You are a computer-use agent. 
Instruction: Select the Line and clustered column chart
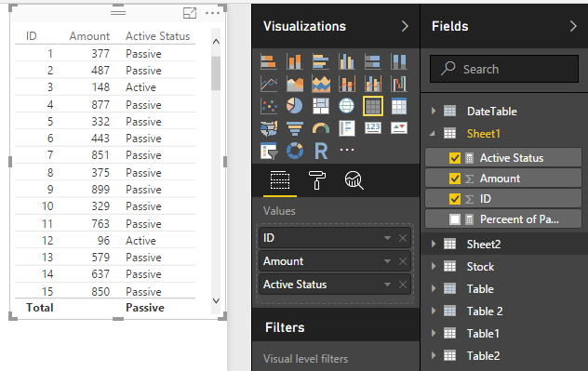(373, 85)
